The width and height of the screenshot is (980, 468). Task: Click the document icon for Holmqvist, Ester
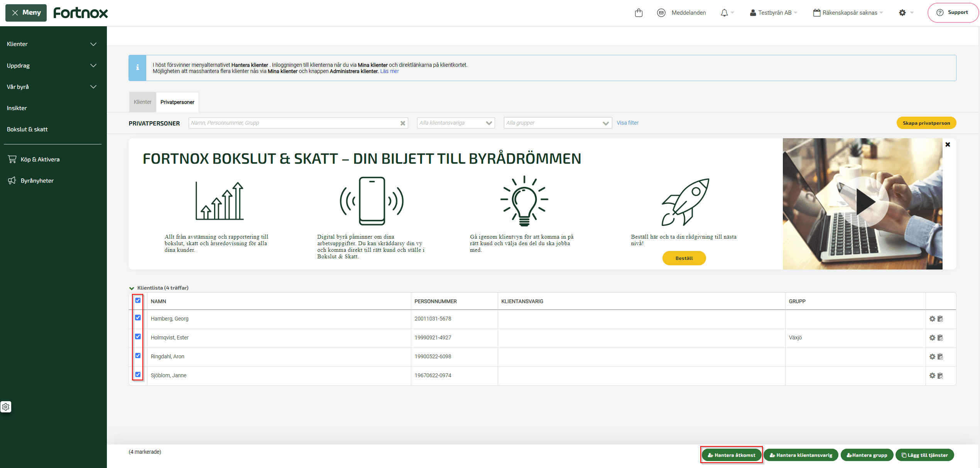coord(940,338)
